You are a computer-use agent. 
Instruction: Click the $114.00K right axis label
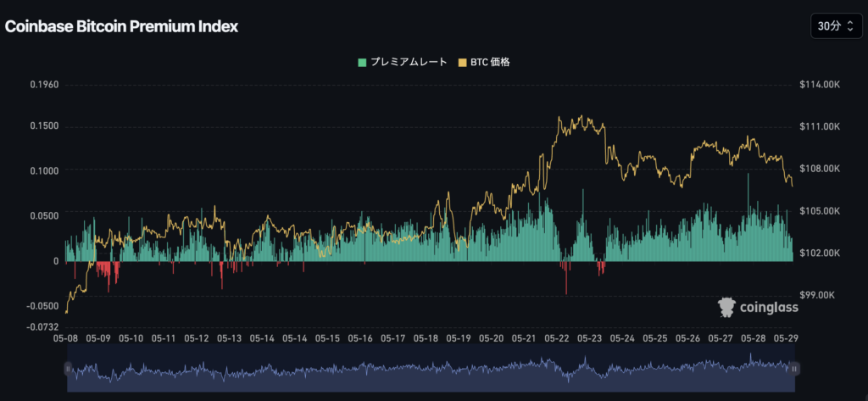pos(820,85)
